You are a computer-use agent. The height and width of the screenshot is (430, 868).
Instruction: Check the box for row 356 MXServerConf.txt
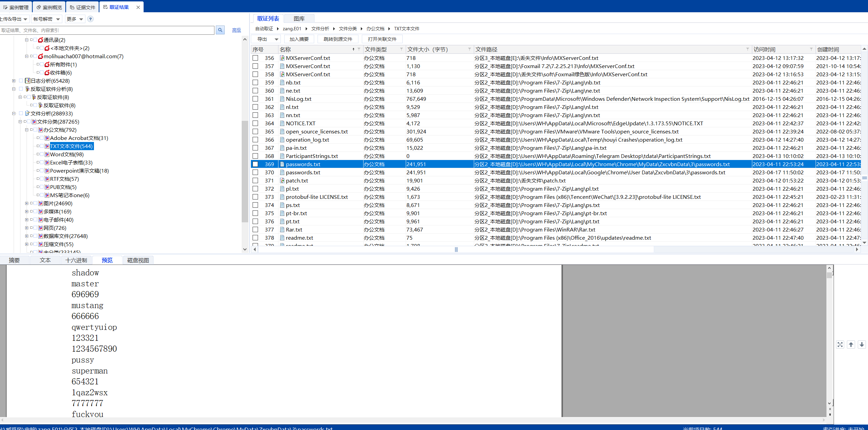point(255,58)
